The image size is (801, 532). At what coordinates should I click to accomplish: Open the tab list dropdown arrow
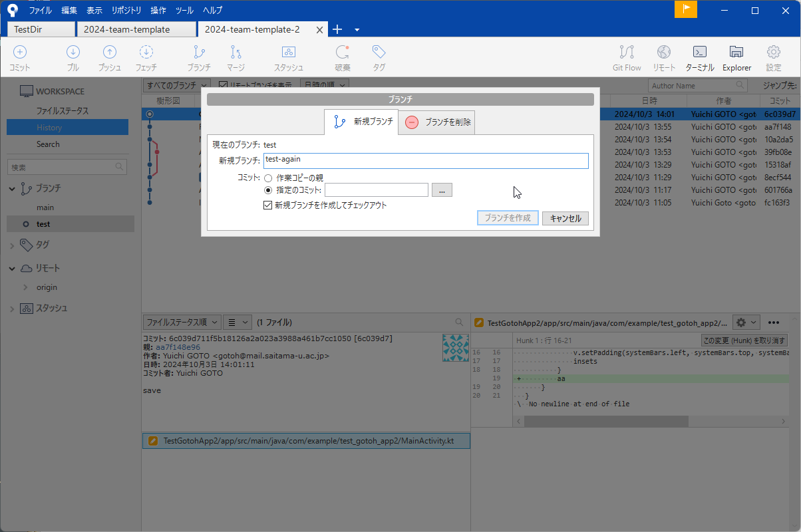(357, 30)
